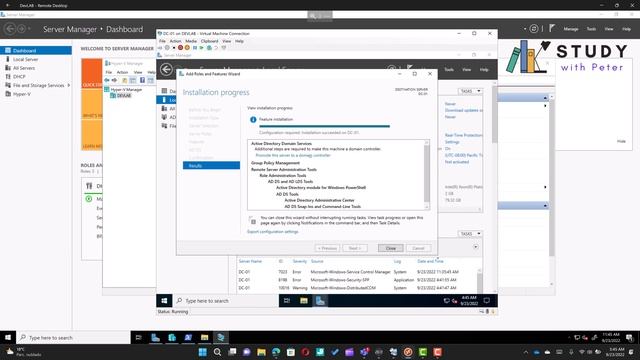Viewport: 640px width, 360px height.
Task: Click Export configuration settings link
Action: [273, 231]
